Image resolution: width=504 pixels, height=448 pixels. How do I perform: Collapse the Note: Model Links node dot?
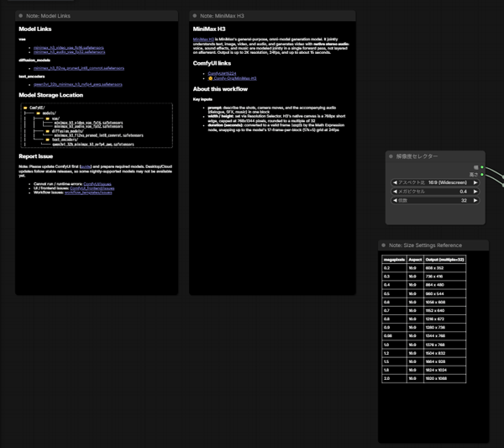[21, 16]
